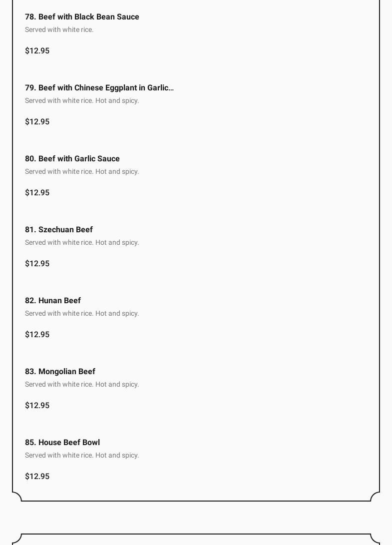
Task: Click House Beef Bowl description text
Action: tap(82, 456)
